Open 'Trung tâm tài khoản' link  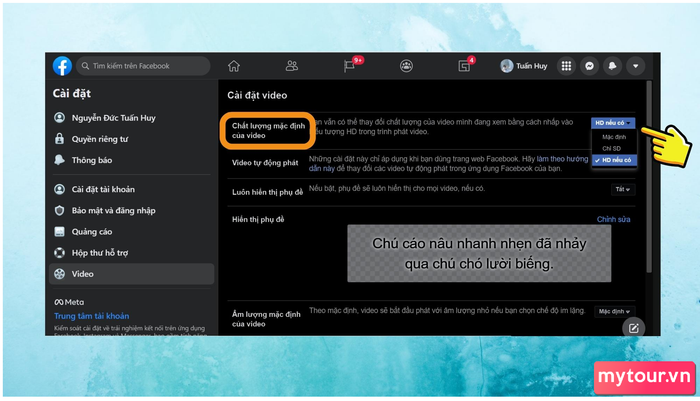click(x=92, y=315)
